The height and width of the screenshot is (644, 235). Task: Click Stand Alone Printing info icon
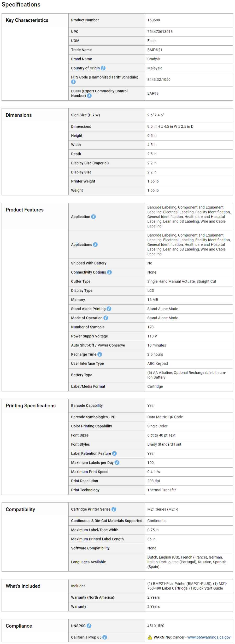(109, 309)
